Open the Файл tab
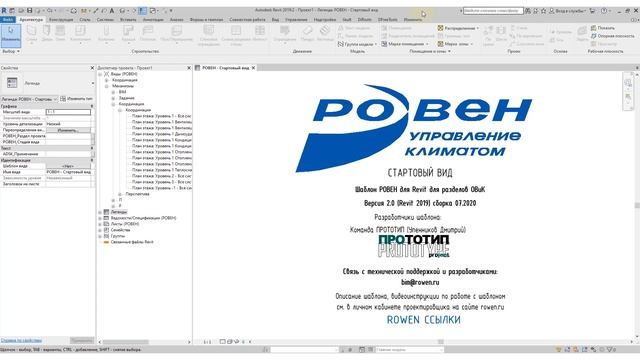Viewport: 640px width, 360px height. (x=8, y=19)
